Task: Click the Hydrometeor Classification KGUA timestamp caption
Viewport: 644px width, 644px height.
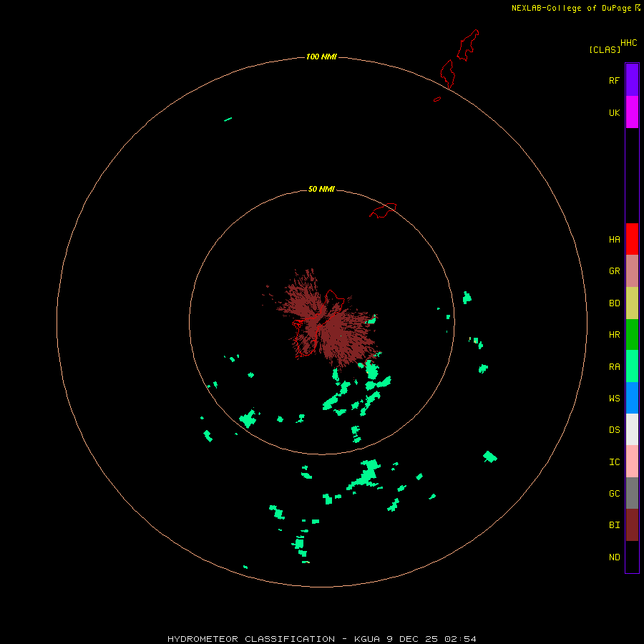Action: tap(321, 639)
